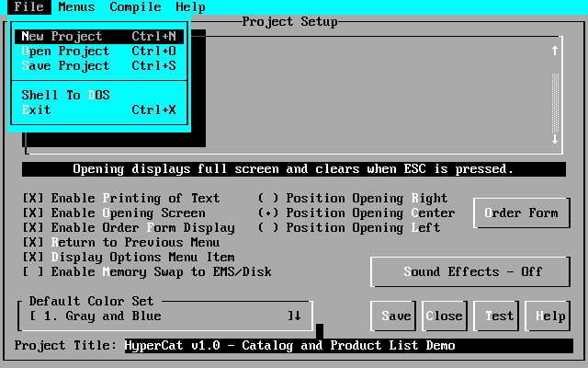Open the Default Color Set dropdown arrow
This screenshot has height=368, width=588.
(x=294, y=316)
